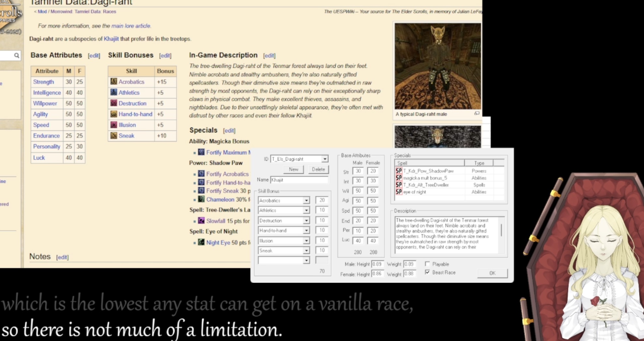
Task: Click the wiki search magnifier icon
Action: pyautogui.click(x=16, y=55)
